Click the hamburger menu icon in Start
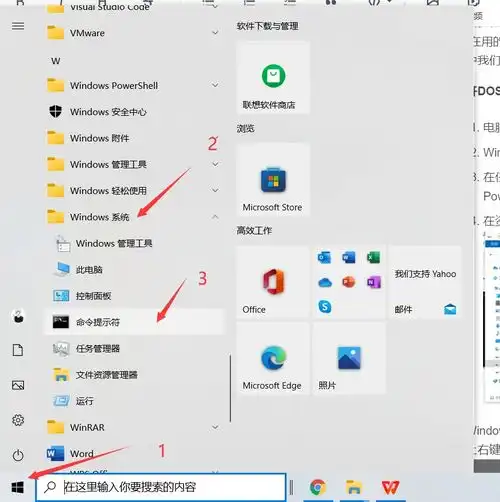Image resolution: width=500 pixels, height=502 pixels. pos(18,26)
